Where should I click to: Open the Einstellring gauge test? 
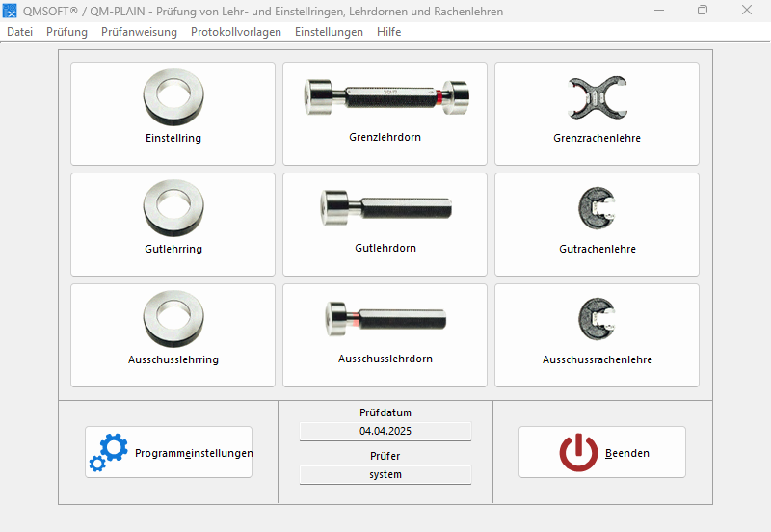point(173,114)
